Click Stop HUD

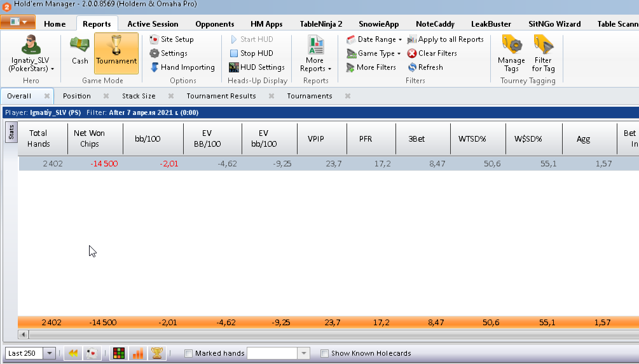(x=251, y=53)
